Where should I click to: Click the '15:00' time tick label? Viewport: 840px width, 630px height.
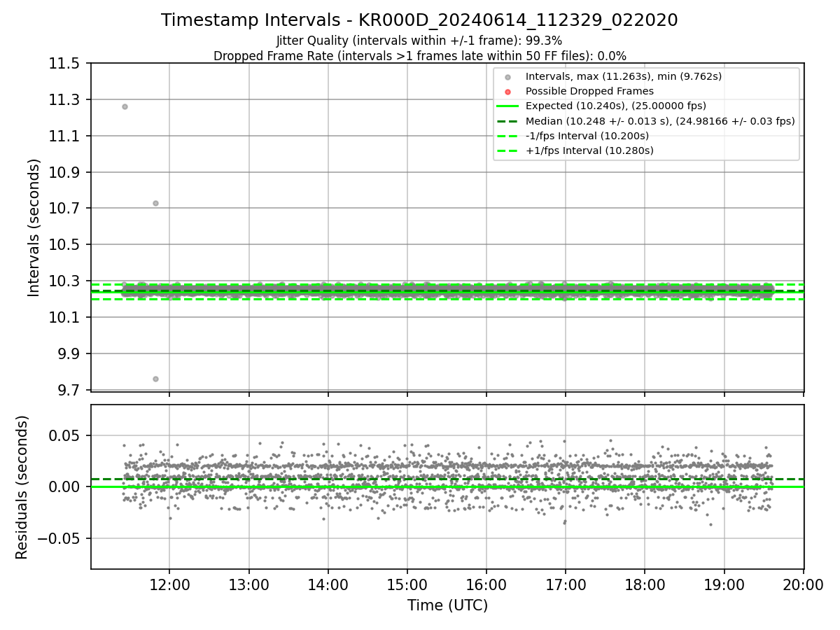[407, 584]
